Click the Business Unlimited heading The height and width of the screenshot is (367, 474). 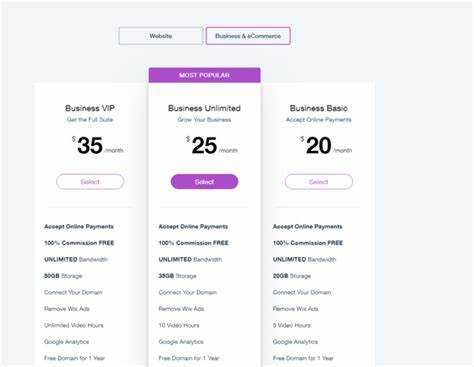[204, 108]
